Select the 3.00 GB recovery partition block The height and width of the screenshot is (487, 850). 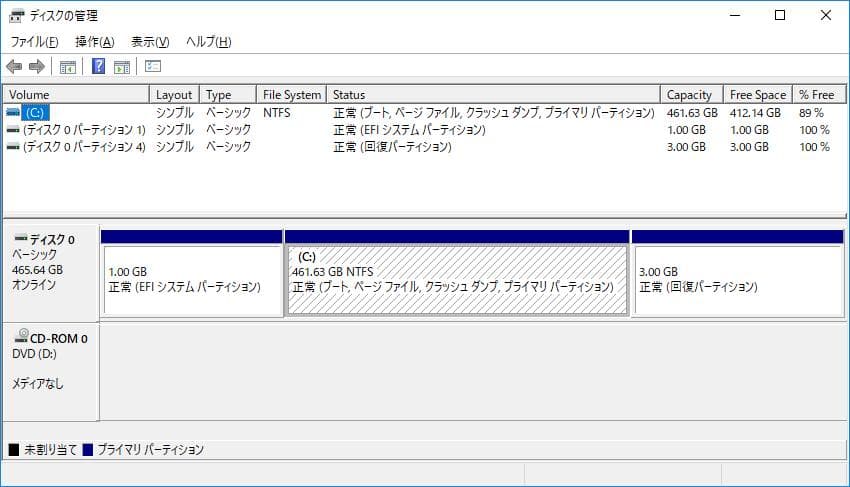[738, 273]
